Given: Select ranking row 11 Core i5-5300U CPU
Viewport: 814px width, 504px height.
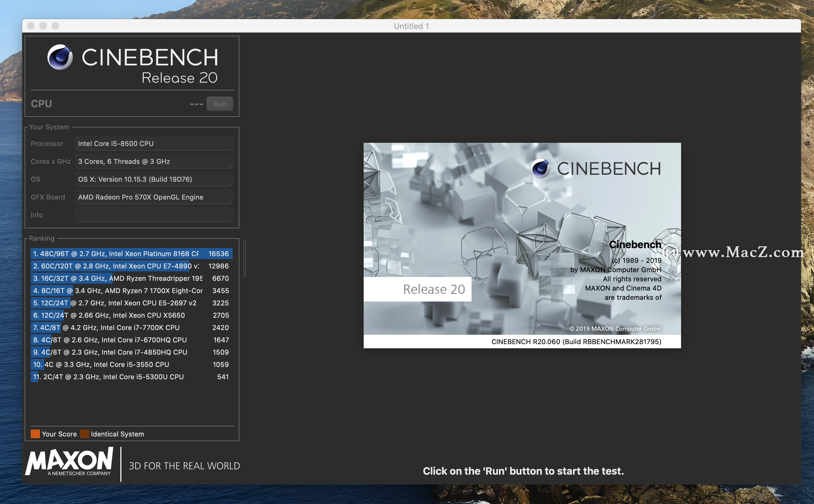Looking at the screenshot, I should tap(131, 376).
